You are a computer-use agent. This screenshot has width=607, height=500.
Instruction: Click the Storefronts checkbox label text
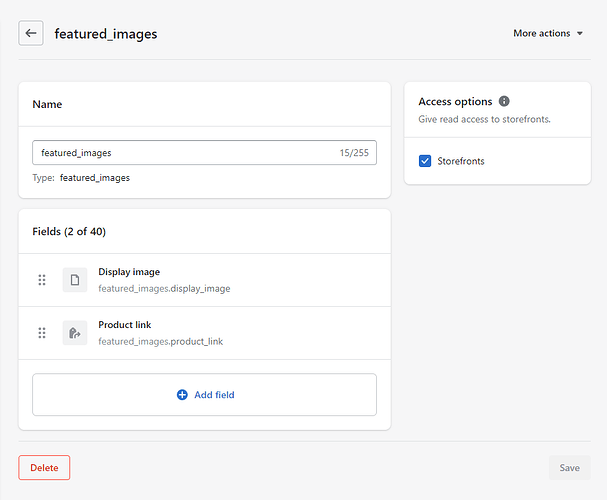click(x=461, y=161)
